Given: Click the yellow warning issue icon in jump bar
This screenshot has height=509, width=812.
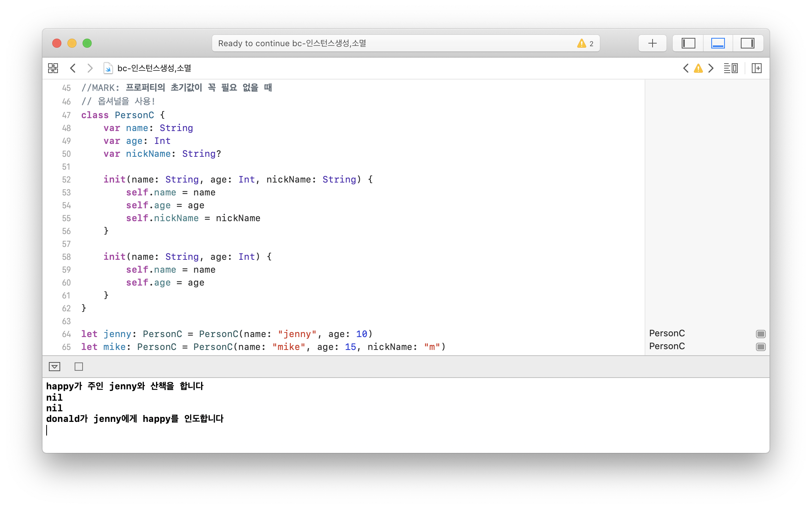Looking at the screenshot, I should pos(698,68).
